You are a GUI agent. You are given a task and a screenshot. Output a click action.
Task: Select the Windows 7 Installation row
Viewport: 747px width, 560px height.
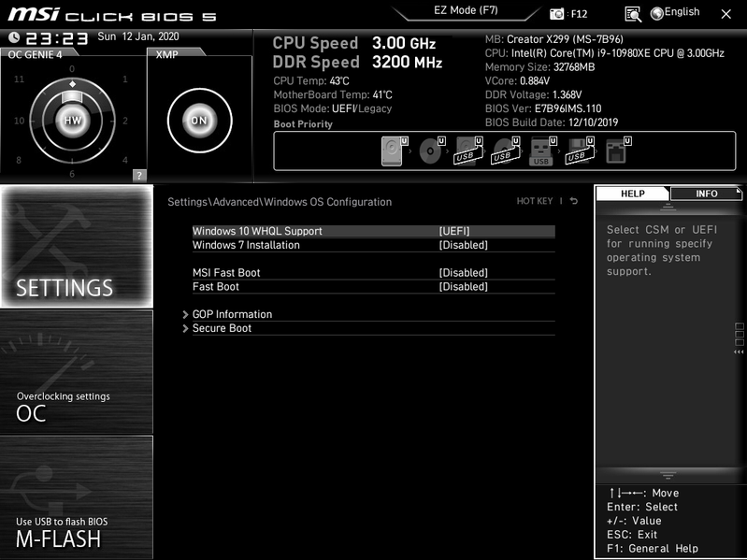tap(374, 245)
